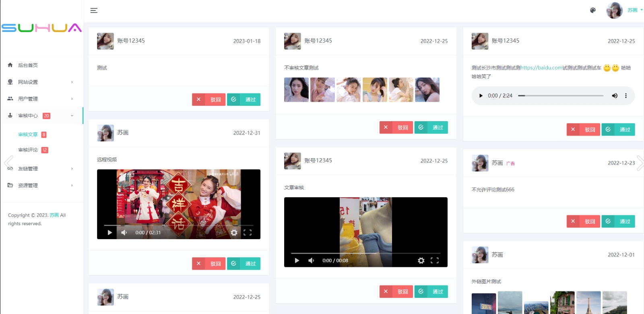Image resolution: width=644 pixels, height=314 pixels.
Task: Expand the 用户管理 chevron
Action: click(72, 99)
